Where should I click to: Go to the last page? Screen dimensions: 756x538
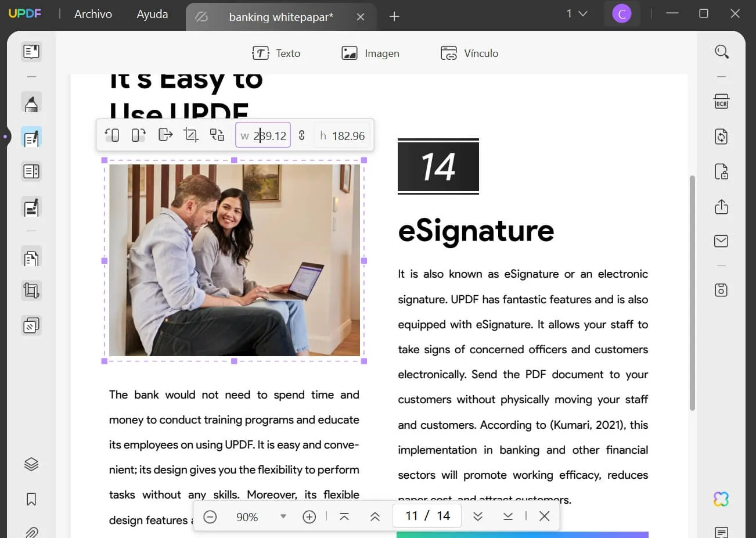point(508,517)
